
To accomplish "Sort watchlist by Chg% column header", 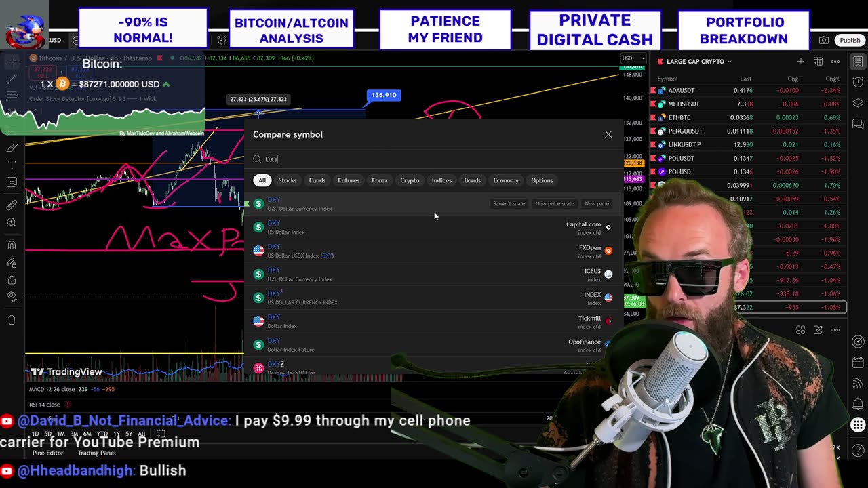I will (x=832, y=79).
